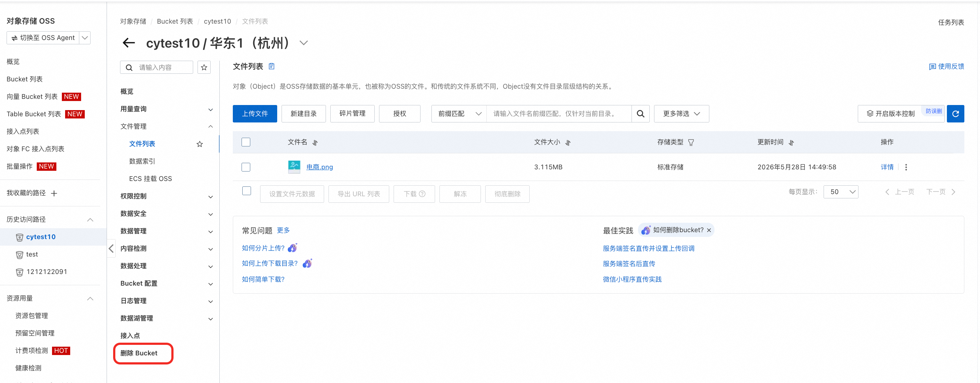Open the 电商.png file name link
This screenshot has height=383, width=980.
coord(319,167)
